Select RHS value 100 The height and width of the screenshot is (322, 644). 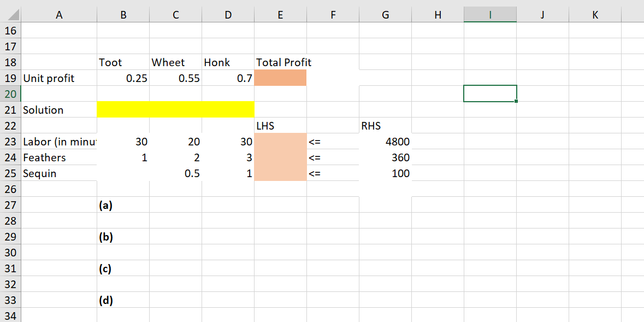point(385,173)
